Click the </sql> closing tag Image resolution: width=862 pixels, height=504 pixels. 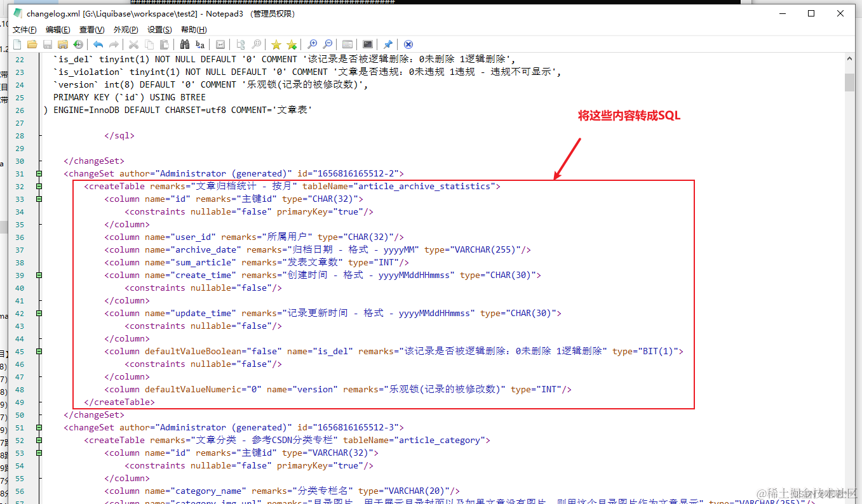pyautogui.click(x=119, y=135)
